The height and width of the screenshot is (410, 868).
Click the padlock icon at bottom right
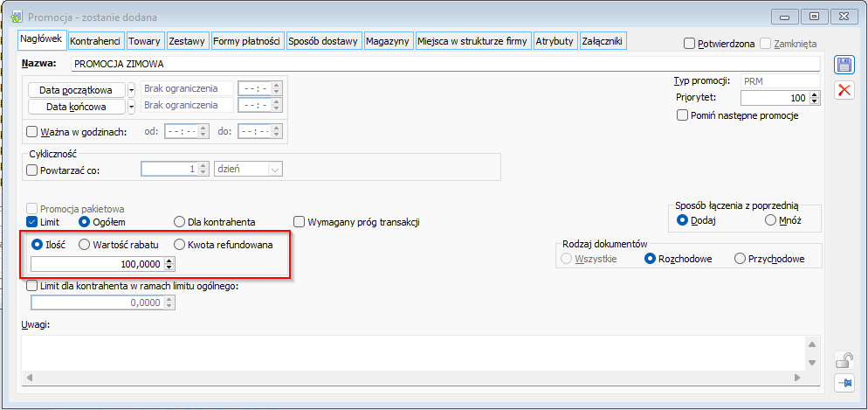tap(844, 361)
